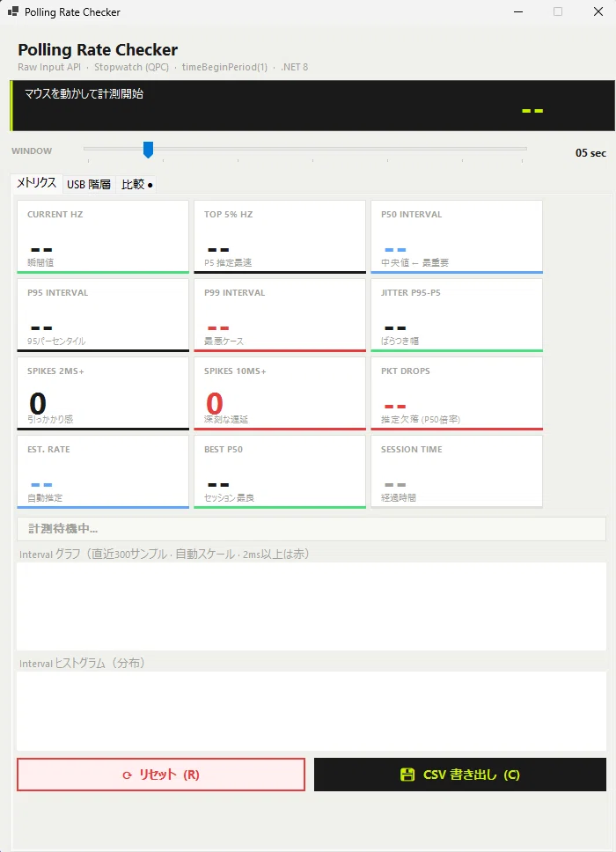Click the 瞬間値 caption under CURRENT HZ
The image size is (616, 852).
tap(40, 263)
